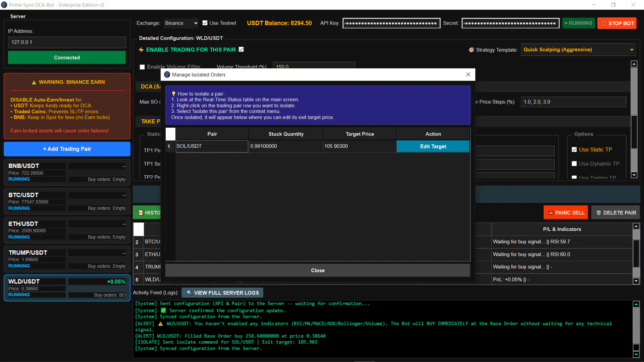Toggle the Use Testnet checkbox
Screen dimensions: 644x362
point(205,23)
